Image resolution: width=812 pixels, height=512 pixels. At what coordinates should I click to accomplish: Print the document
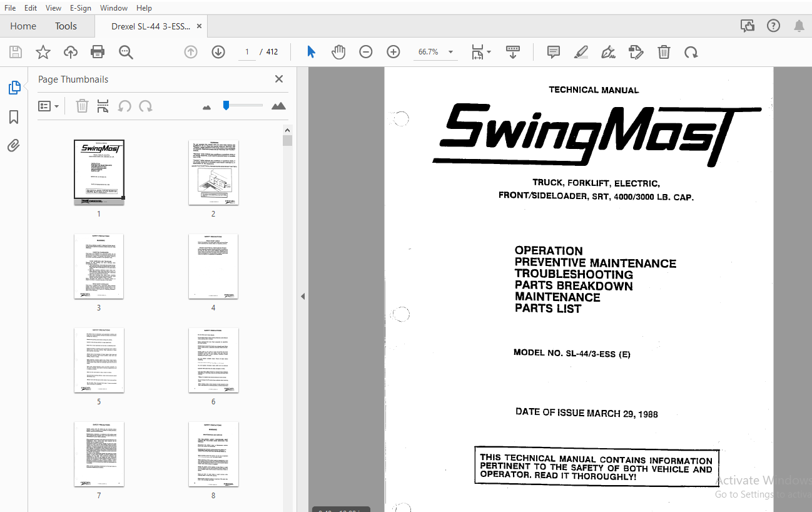[x=98, y=52]
